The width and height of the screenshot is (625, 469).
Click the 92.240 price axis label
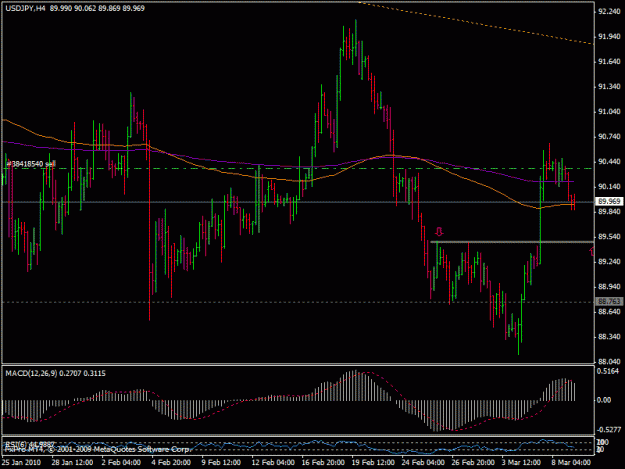[609, 12]
